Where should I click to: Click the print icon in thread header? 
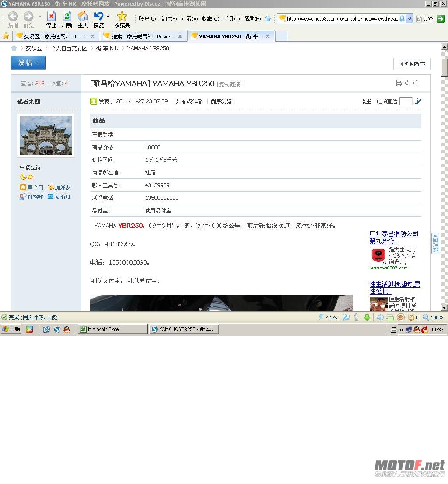pos(398,83)
